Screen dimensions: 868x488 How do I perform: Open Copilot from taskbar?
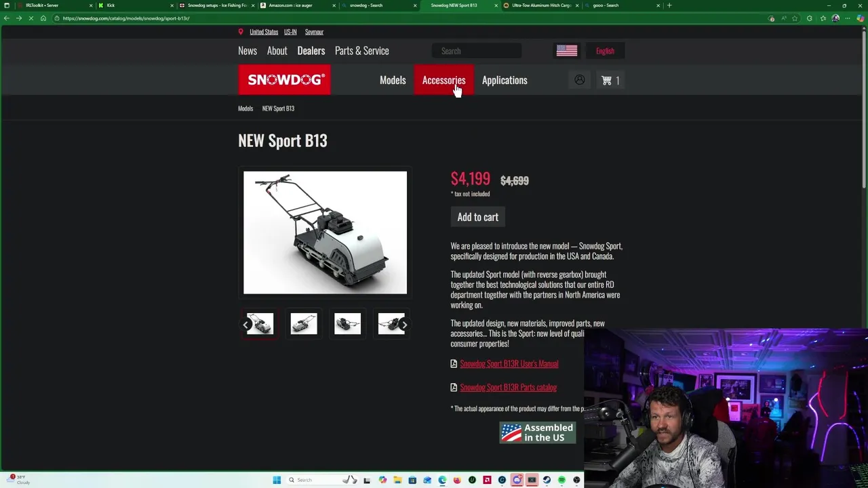coord(382,480)
